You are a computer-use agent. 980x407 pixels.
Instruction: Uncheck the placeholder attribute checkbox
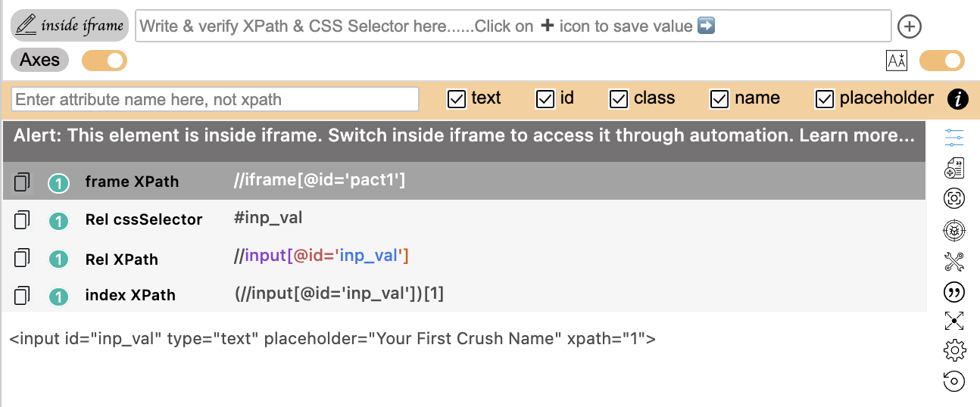tap(825, 99)
